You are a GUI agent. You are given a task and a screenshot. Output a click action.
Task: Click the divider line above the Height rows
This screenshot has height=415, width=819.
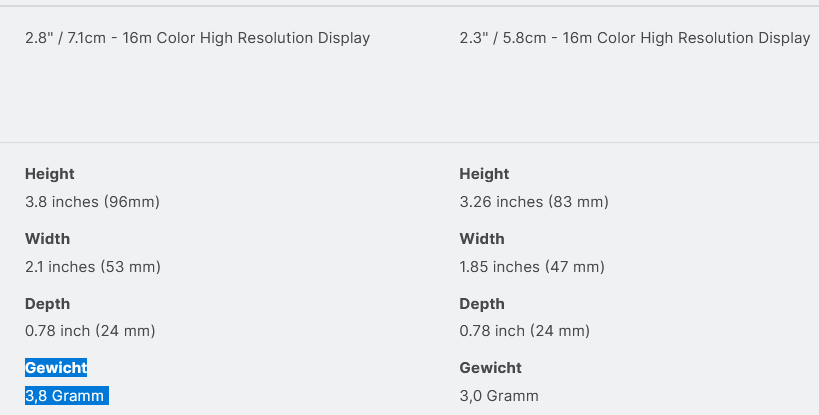click(409, 143)
